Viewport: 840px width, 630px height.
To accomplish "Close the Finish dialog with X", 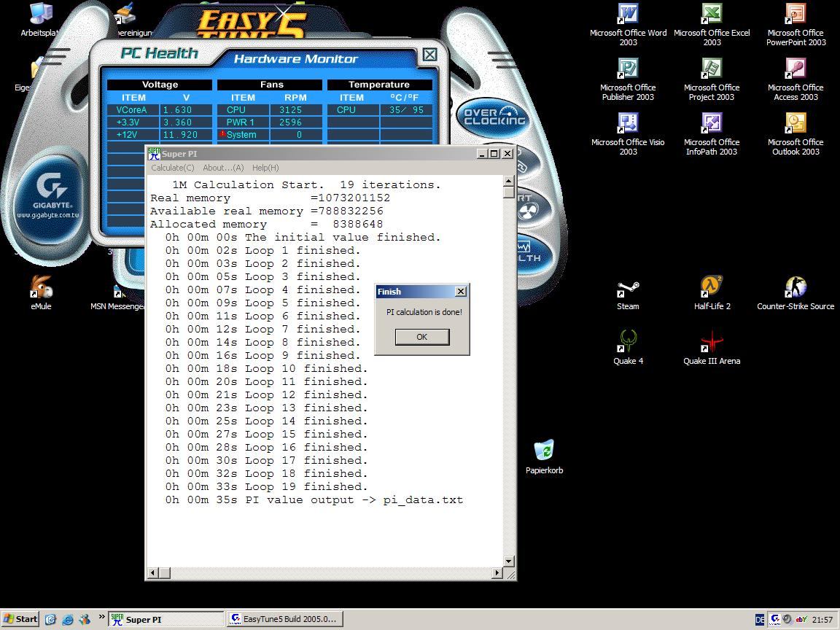I will click(461, 292).
